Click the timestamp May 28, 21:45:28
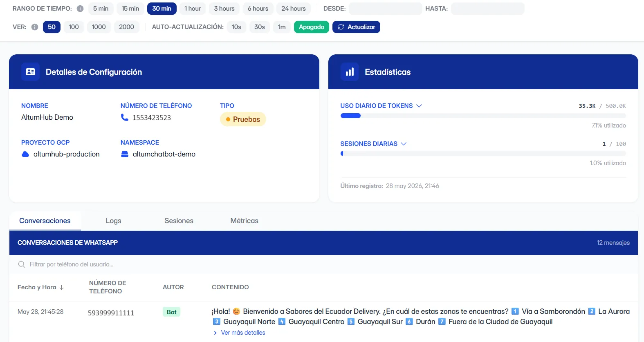 [x=40, y=312]
